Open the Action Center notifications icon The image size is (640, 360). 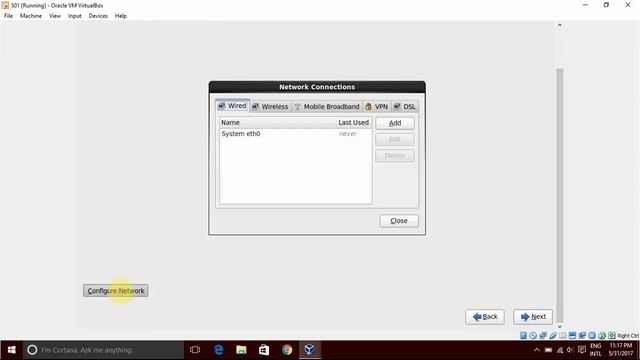coord(582,350)
